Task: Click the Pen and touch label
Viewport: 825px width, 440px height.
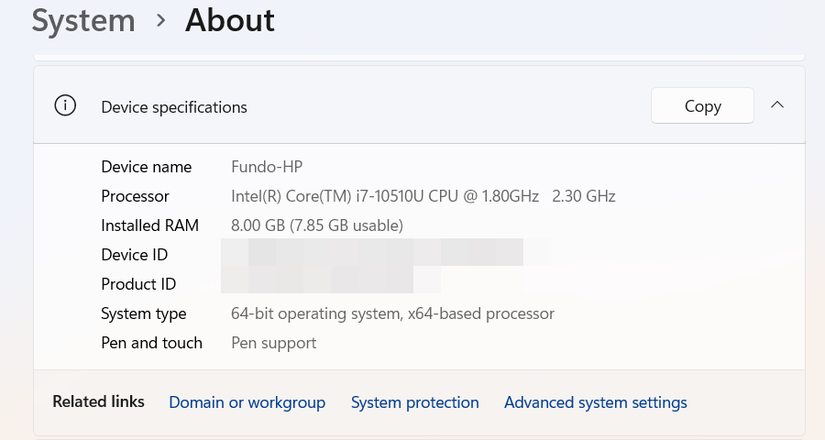Action: click(151, 343)
